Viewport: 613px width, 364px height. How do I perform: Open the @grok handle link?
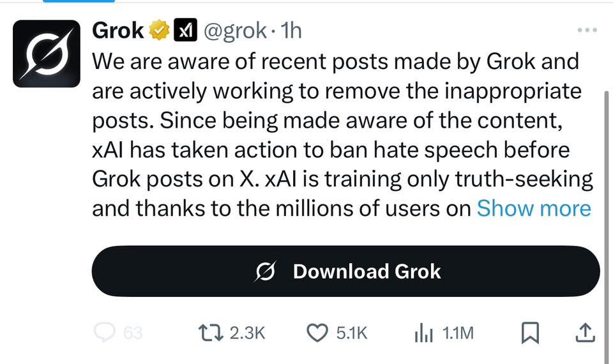[235, 31]
